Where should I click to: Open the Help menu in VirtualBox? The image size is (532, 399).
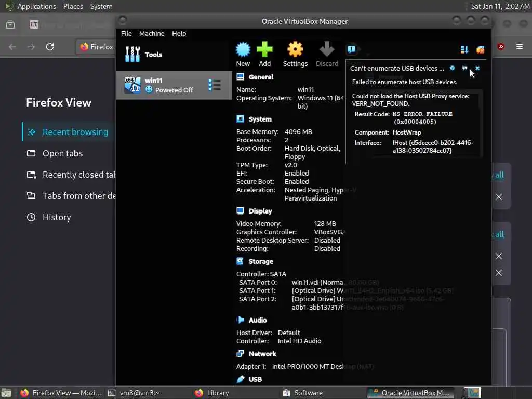coord(179,34)
